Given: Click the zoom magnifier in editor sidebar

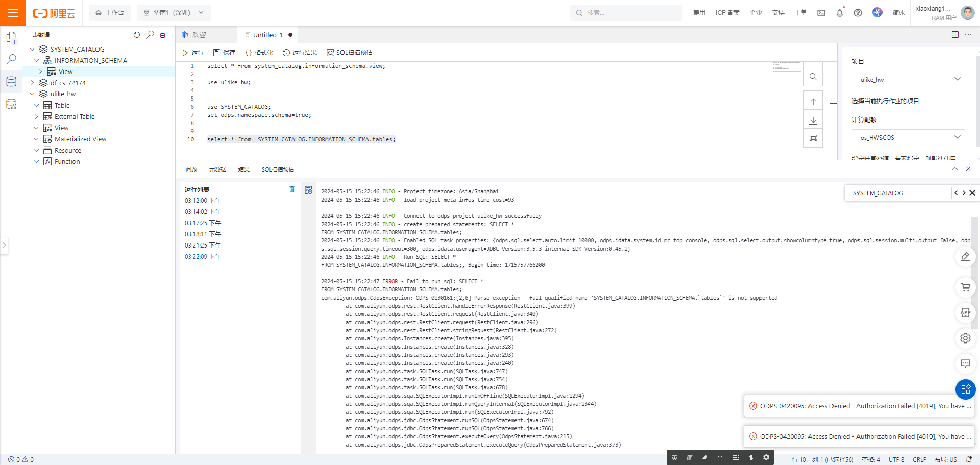Looking at the screenshot, I should tap(813, 77).
